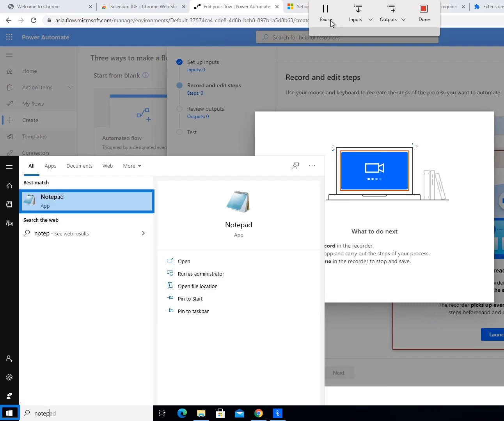Click the Next button
This screenshot has height=421, width=504.
[x=339, y=373]
